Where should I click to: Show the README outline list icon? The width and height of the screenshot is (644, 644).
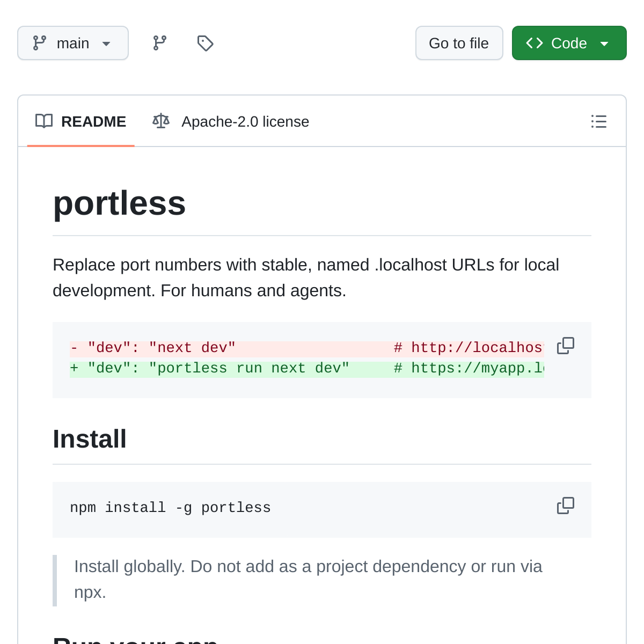tap(598, 121)
